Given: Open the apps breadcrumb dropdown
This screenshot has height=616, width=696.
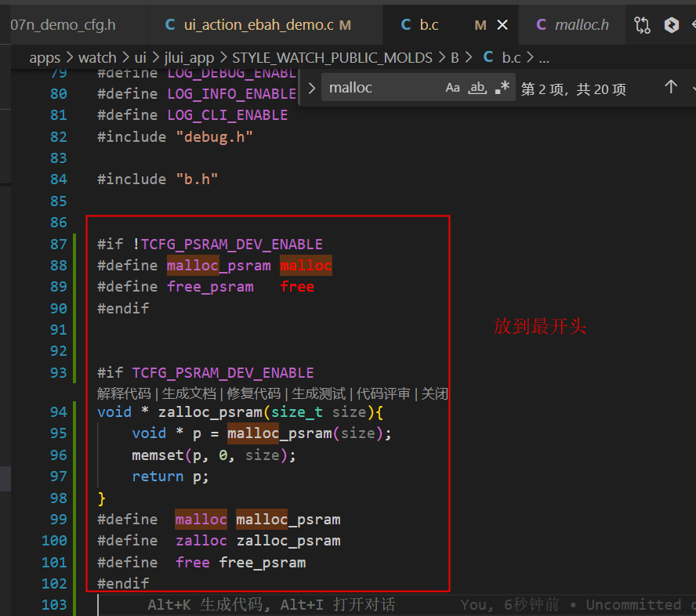Looking at the screenshot, I should coord(45,58).
